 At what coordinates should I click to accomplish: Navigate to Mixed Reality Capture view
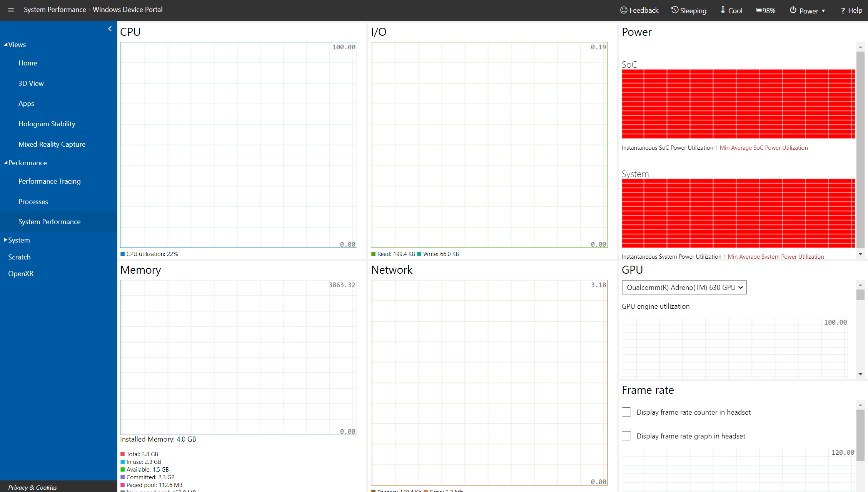pyautogui.click(x=51, y=144)
